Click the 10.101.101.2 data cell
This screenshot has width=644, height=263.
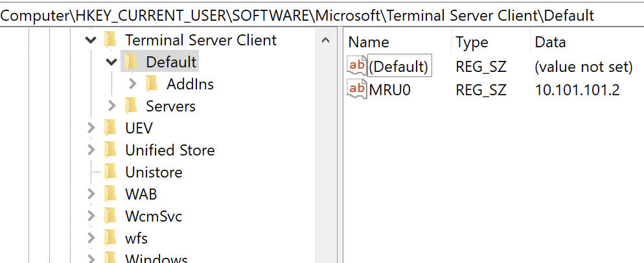pos(577,89)
